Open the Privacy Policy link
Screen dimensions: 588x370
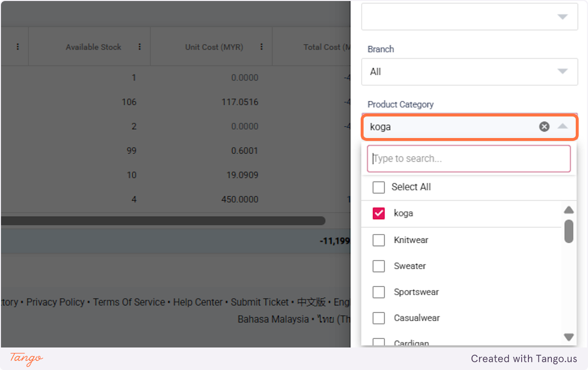click(55, 302)
